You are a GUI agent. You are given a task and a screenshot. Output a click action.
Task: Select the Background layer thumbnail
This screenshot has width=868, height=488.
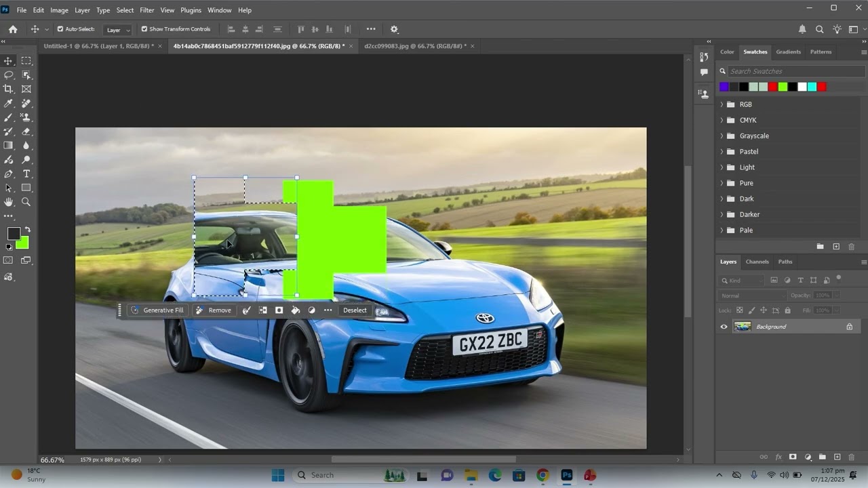tap(743, 327)
